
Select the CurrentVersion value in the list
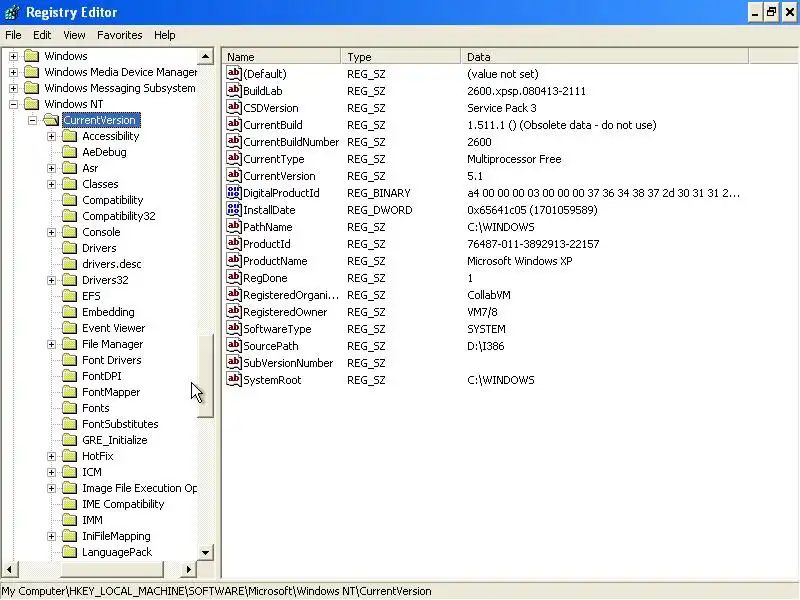pos(279,176)
